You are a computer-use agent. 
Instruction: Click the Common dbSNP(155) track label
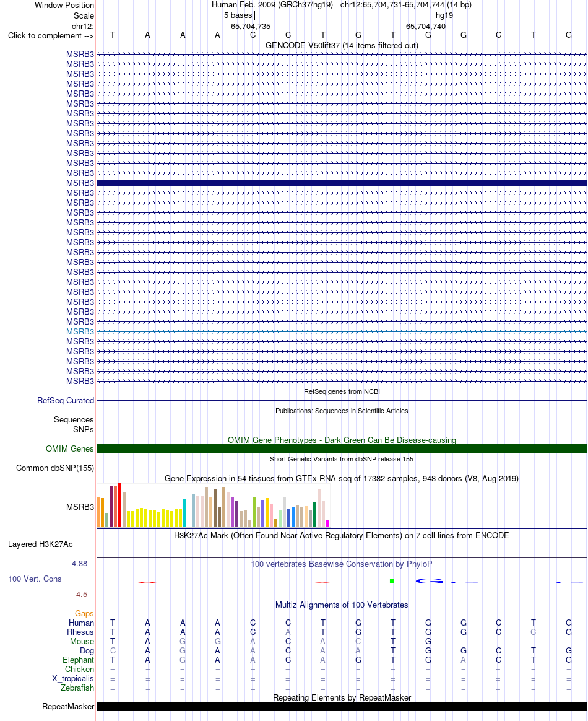55,468
